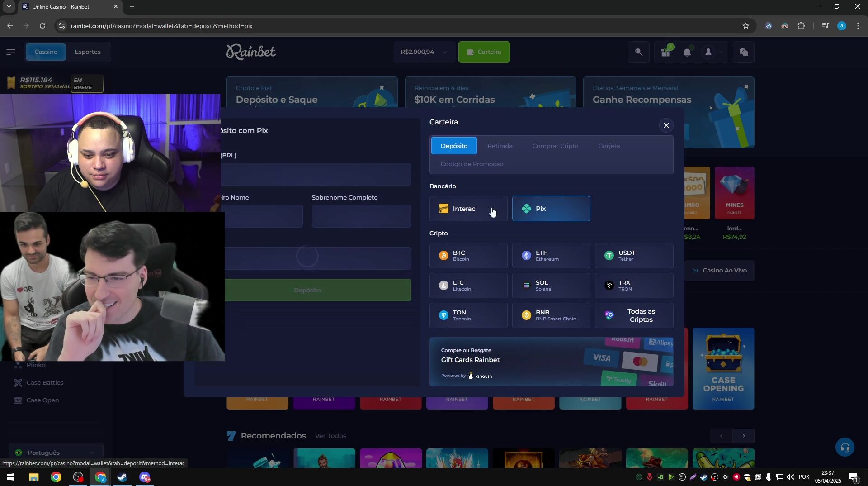Image resolution: width=868 pixels, height=486 pixels.
Task: Switch to the Cassino tab
Action: click(46, 52)
